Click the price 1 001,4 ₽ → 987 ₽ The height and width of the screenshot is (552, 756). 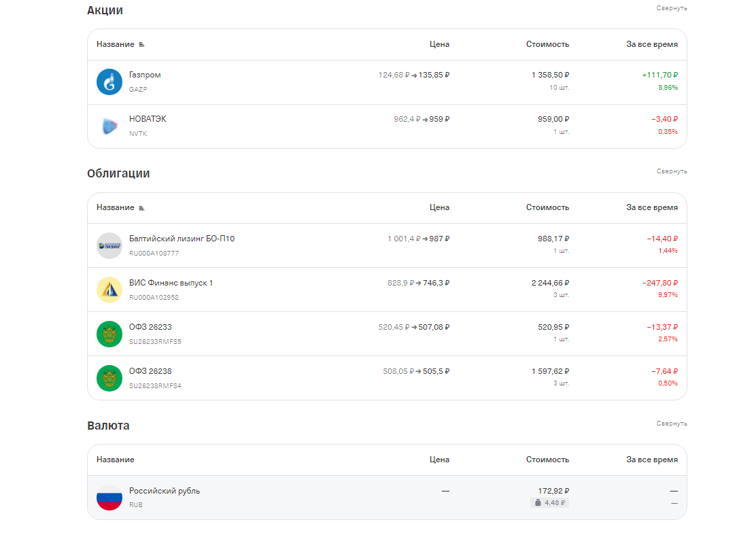click(x=419, y=239)
